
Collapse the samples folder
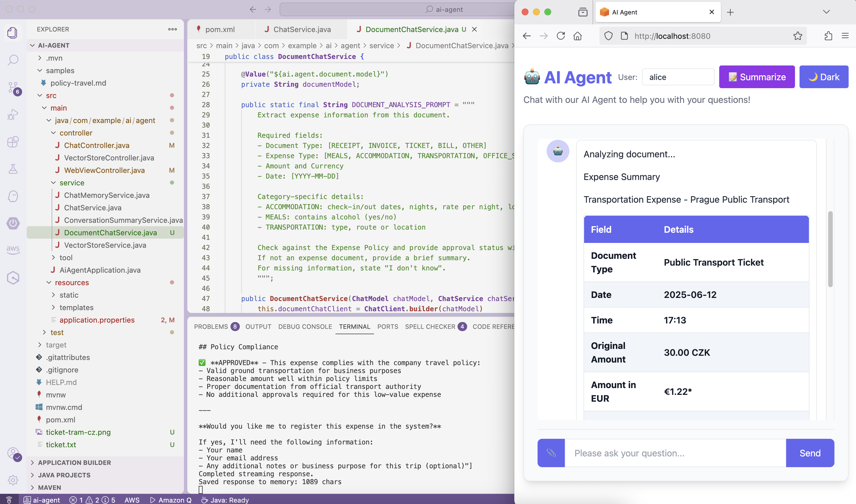tap(60, 71)
